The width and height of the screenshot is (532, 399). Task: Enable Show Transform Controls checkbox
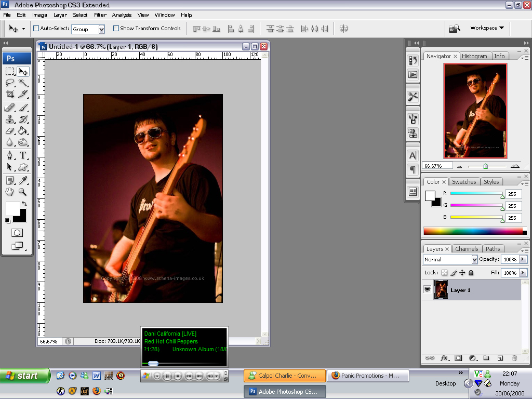tap(116, 29)
